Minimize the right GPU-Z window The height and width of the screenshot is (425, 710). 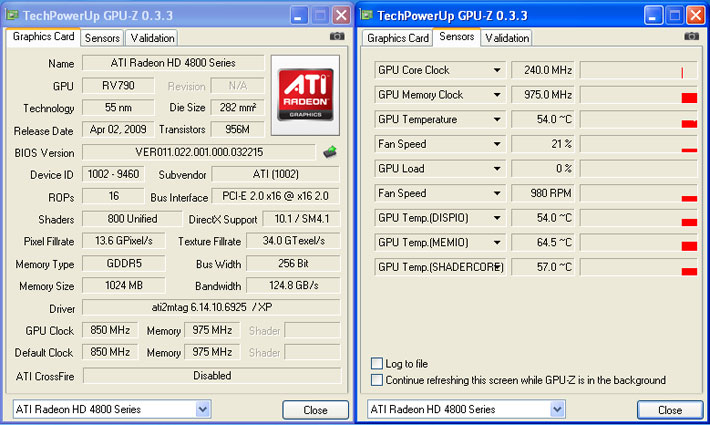click(x=653, y=15)
